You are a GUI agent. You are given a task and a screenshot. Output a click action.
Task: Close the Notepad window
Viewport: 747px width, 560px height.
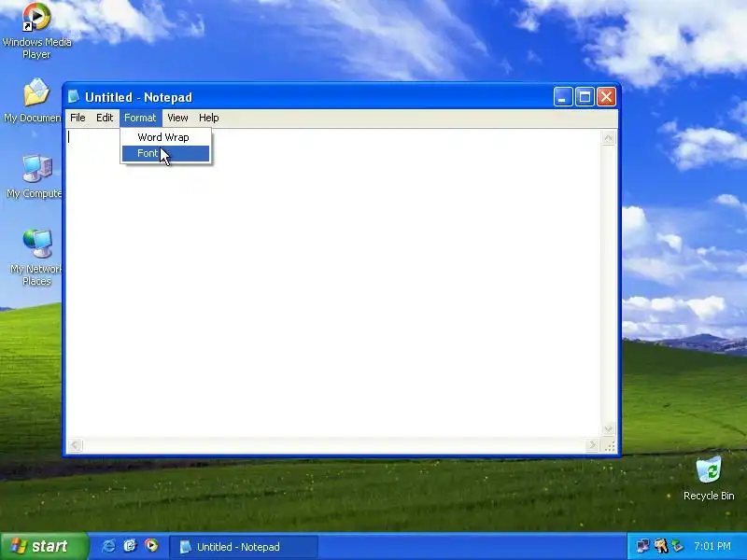click(606, 97)
